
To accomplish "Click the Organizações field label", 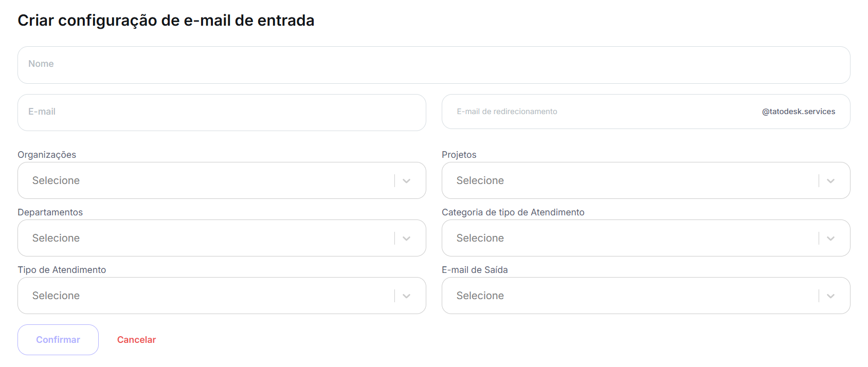I will point(47,155).
